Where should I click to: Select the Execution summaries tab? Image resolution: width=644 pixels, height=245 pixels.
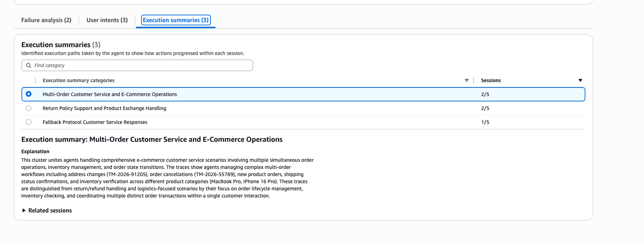176,20
